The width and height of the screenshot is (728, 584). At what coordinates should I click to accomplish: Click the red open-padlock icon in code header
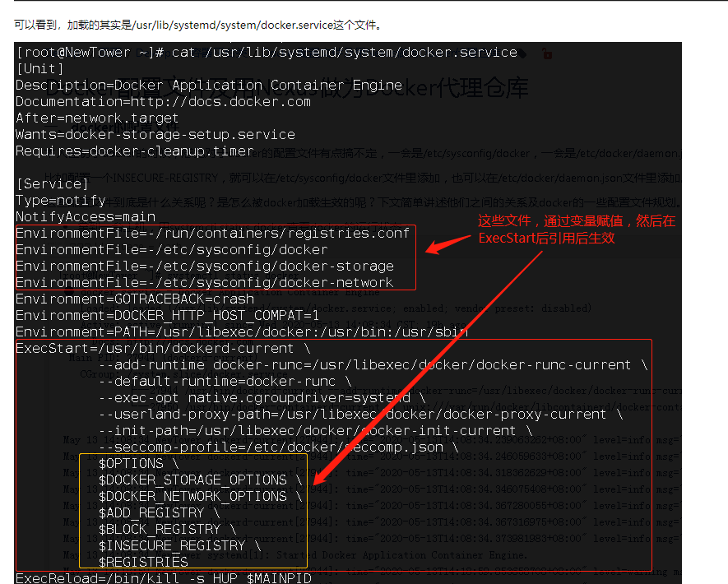tap(547, 53)
